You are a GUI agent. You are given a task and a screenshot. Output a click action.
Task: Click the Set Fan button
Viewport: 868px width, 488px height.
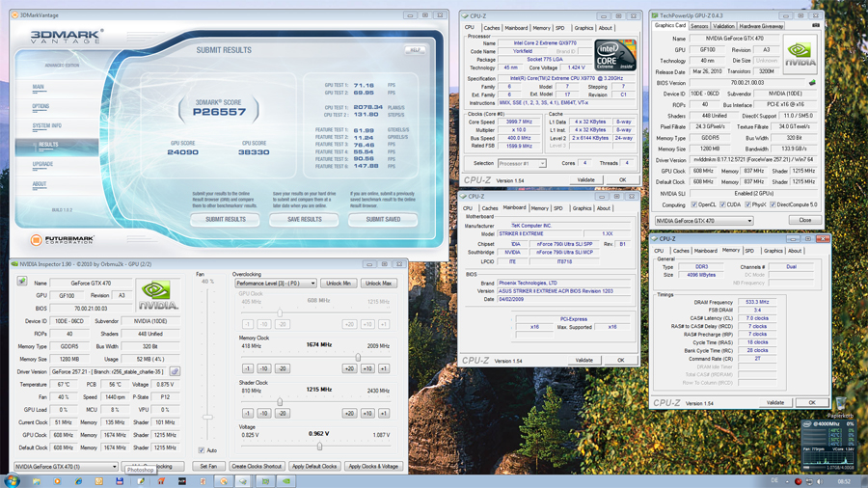pyautogui.click(x=208, y=467)
